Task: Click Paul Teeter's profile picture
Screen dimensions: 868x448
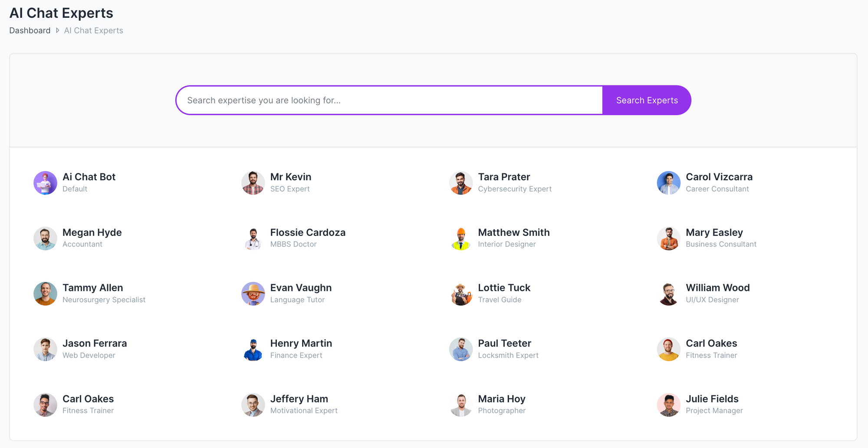Action: point(461,349)
